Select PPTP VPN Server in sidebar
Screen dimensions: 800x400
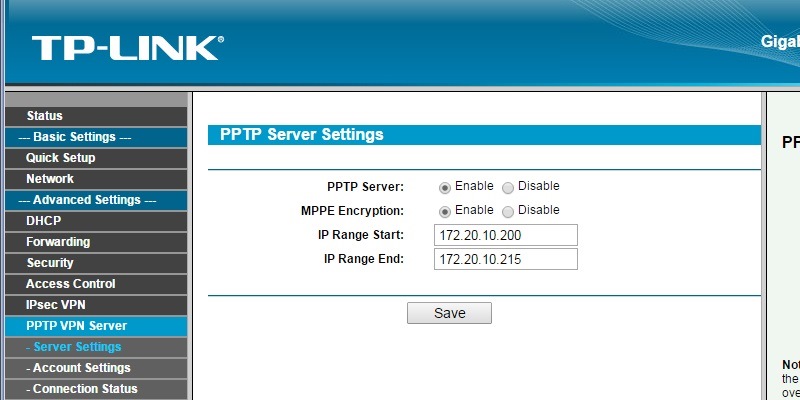96,326
